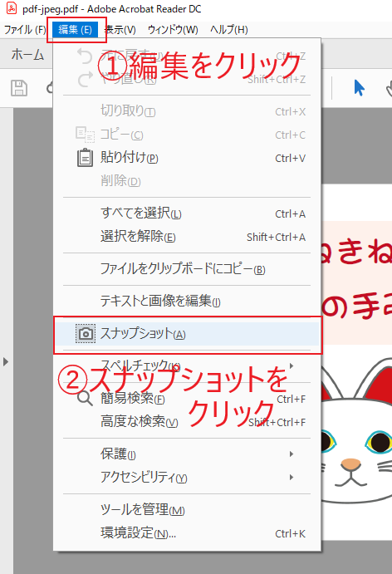Click the cat image on the PDF page
The height and width of the screenshot is (574, 392).
point(356,432)
